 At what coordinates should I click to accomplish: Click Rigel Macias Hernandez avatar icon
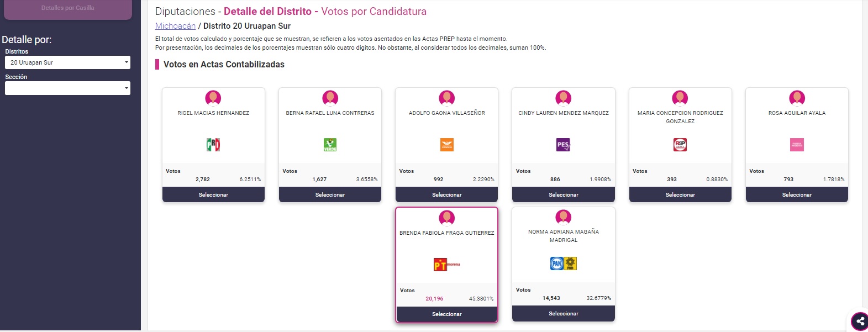[x=213, y=98]
